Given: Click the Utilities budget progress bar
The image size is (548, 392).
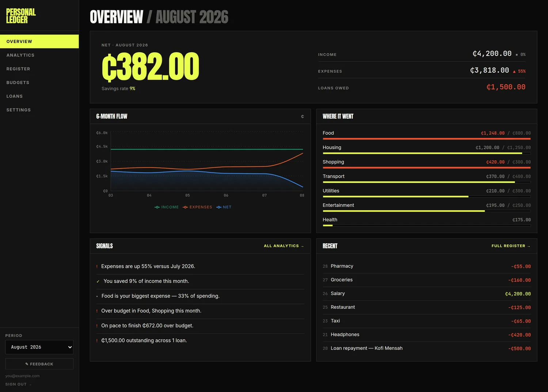Looking at the screenshot, I should point(427,196).
